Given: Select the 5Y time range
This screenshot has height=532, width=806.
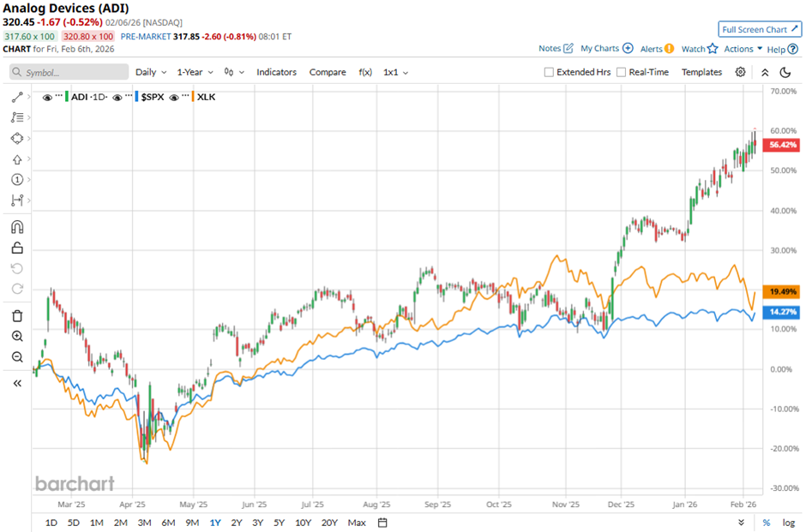Looking at the screenshot, I should point(280,523).
